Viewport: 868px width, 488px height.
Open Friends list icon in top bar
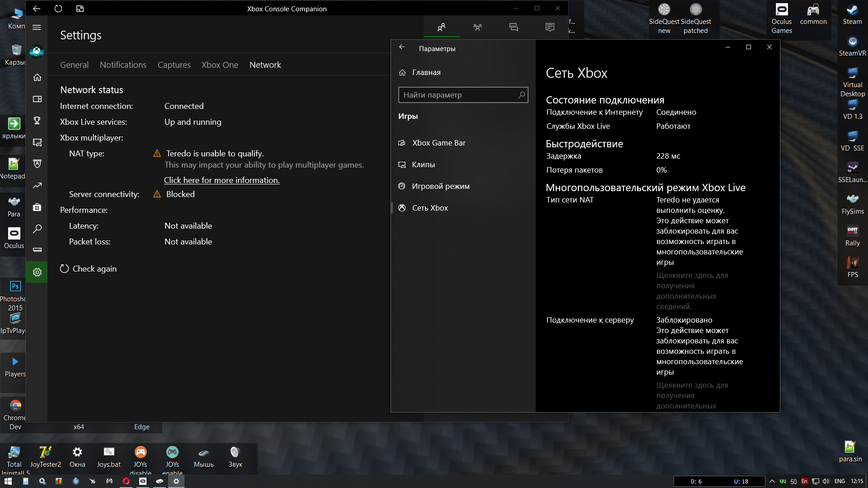[442, 27]
